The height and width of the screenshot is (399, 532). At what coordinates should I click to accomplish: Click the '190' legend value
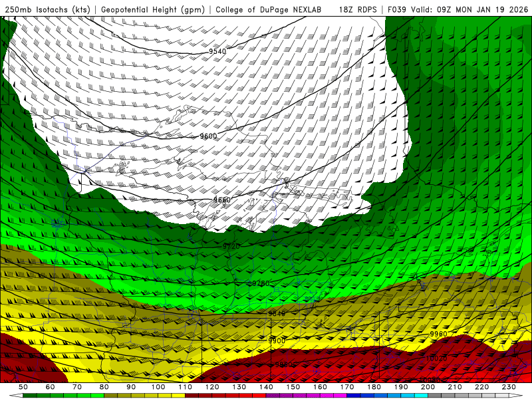coord(401,387)
